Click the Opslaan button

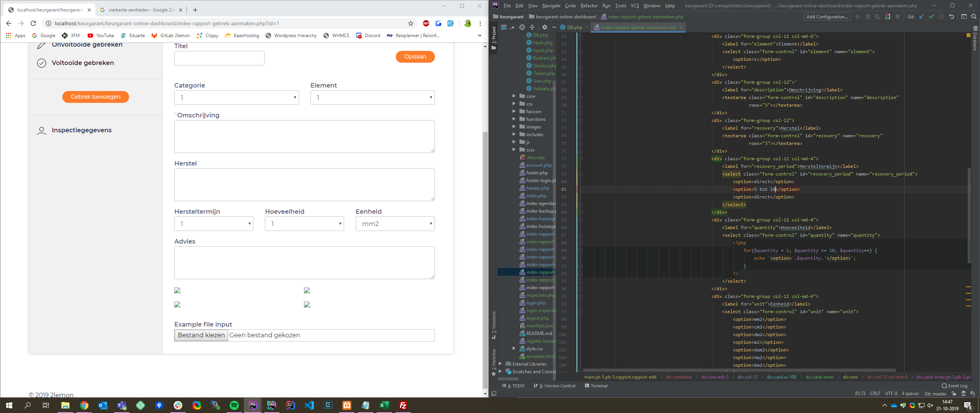point(415,57)
